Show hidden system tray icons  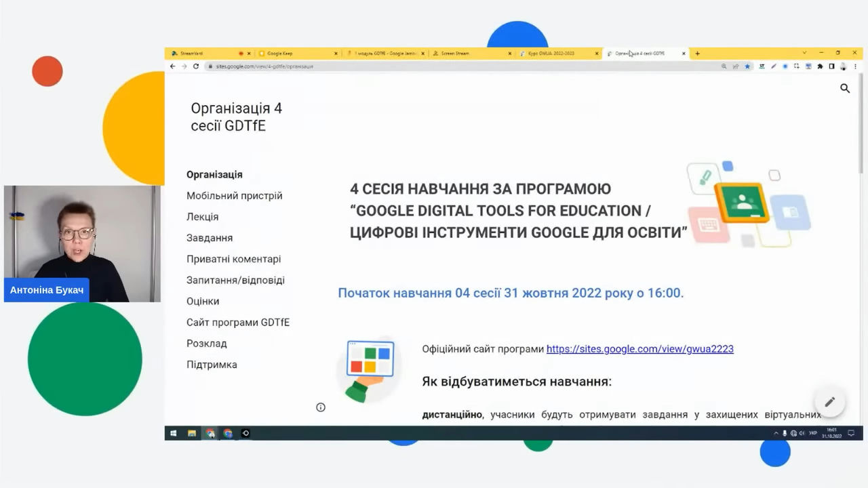tap(776, 433)
